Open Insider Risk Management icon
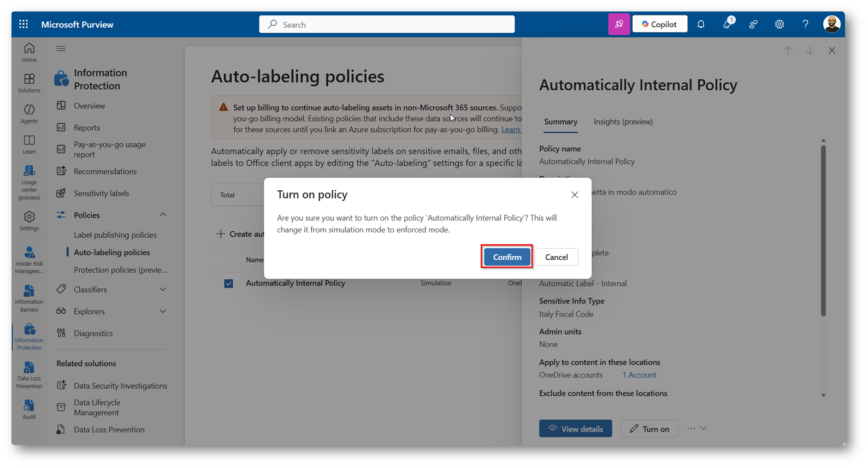868x468 pixels. pyautogui.click(x=29, y=259)
